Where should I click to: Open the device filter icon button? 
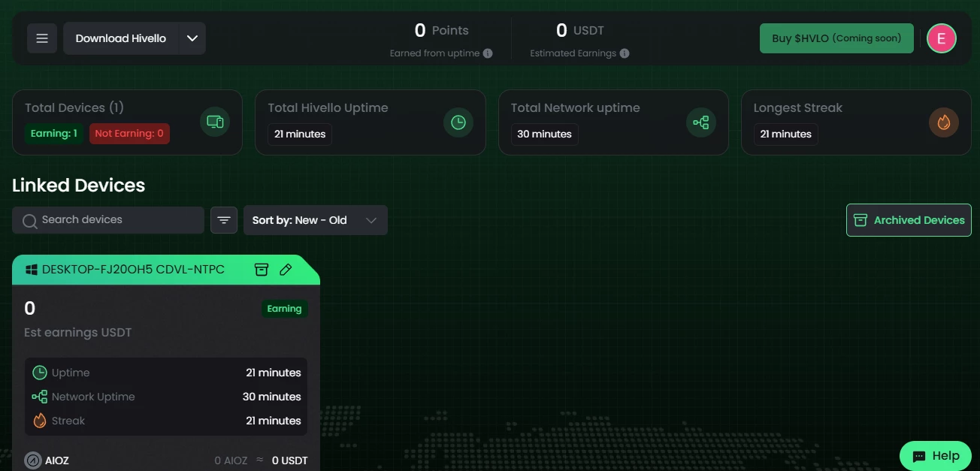224,220
